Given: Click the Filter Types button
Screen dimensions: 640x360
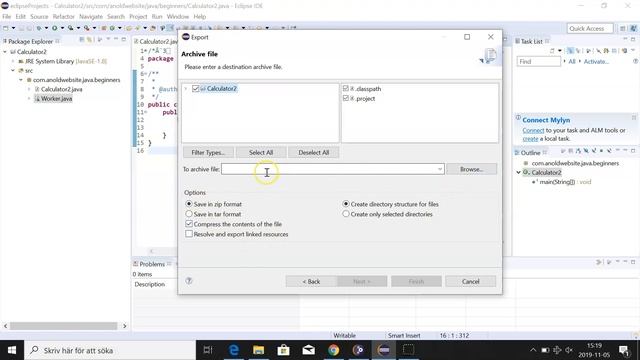Looking at the screenshot, I should pyautogui.click(x=208, y=152).
